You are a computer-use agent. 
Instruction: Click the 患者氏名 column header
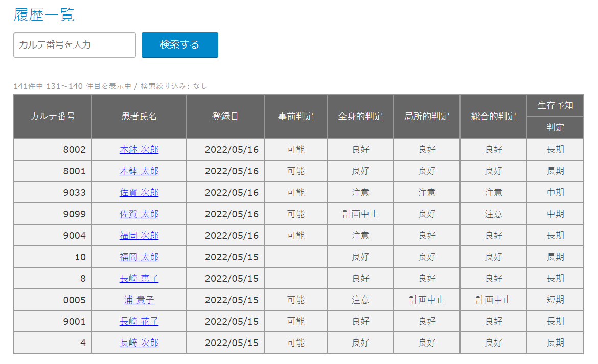click(x=139, y=117)
